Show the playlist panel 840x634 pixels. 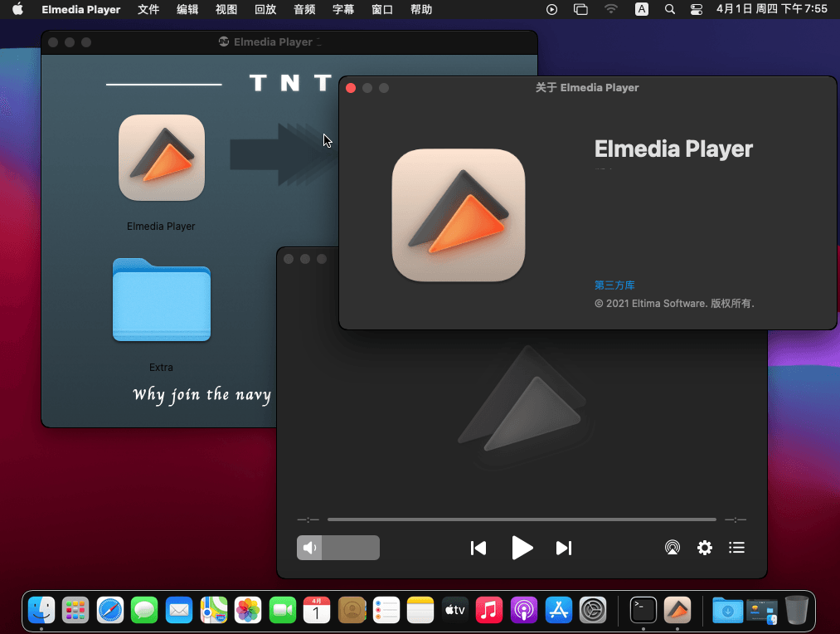pos(736,547)
